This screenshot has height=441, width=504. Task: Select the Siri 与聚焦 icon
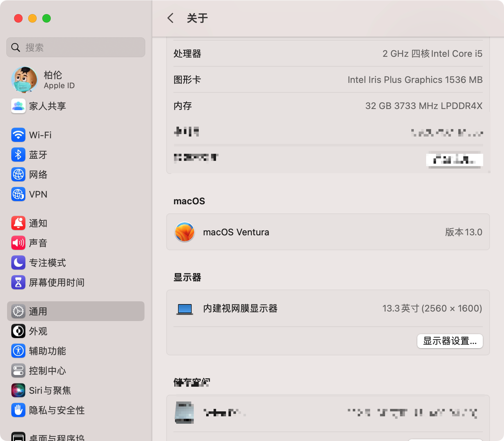pos(18,390)
